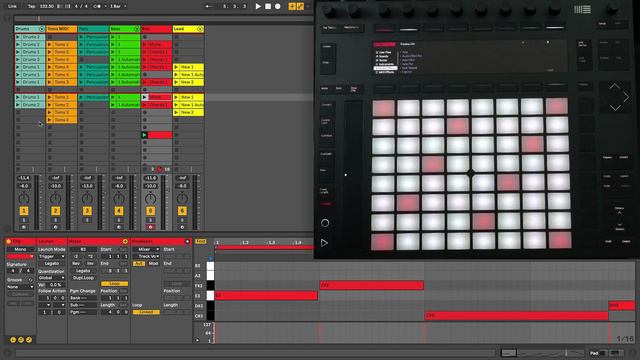This screenshot has height=360, width=640.
Task: Click the follow arrow left of the position display
Action: tap(209, 6)
